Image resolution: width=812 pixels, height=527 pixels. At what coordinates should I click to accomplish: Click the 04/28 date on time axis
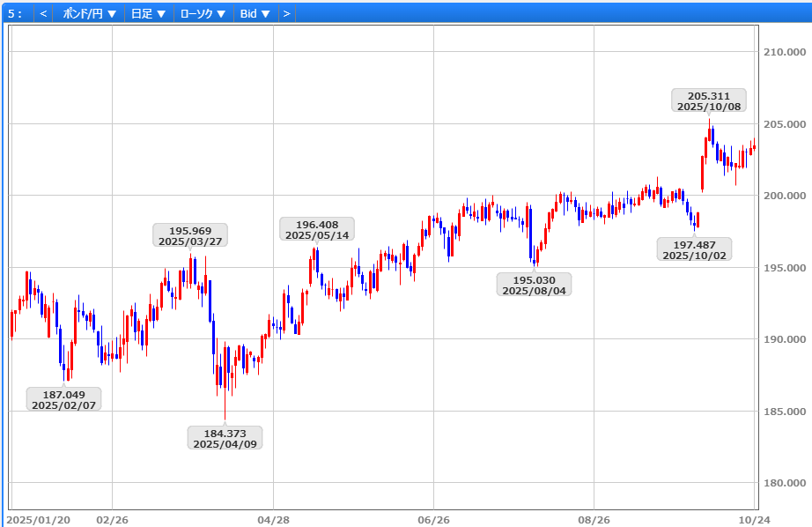point(273,519)
